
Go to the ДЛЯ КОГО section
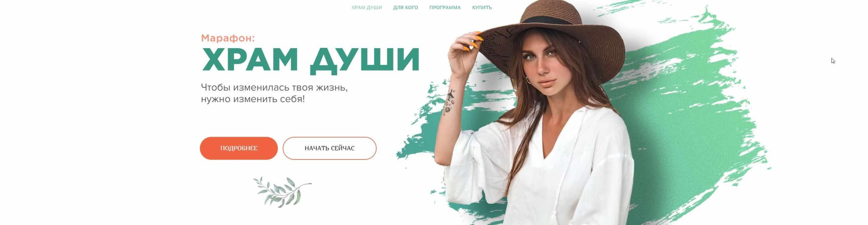pyautogui.click(x=406, y=7)
